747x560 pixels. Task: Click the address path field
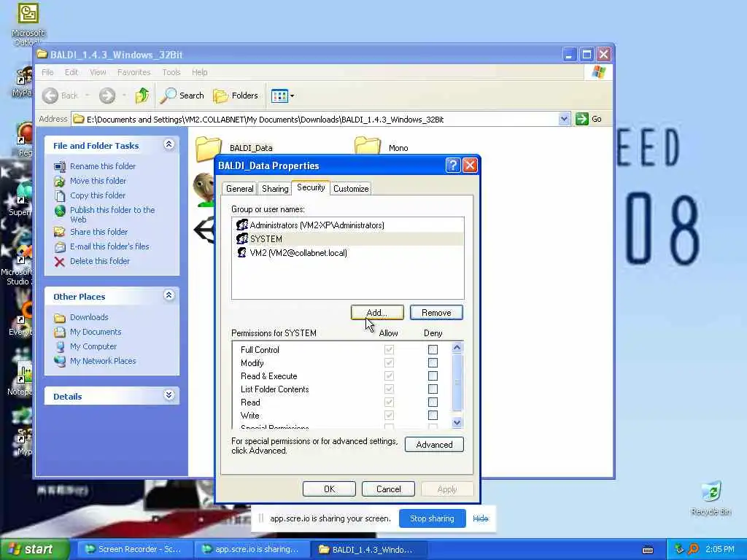tap(314, 119)
